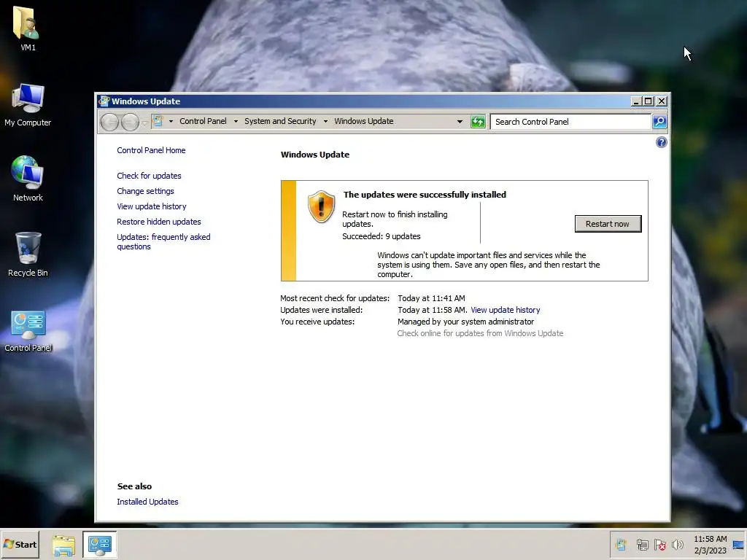This screenshot has height=560, width=747.
Task: Open Windows Explorer from taskbar
Action: (x=63, y=545)
